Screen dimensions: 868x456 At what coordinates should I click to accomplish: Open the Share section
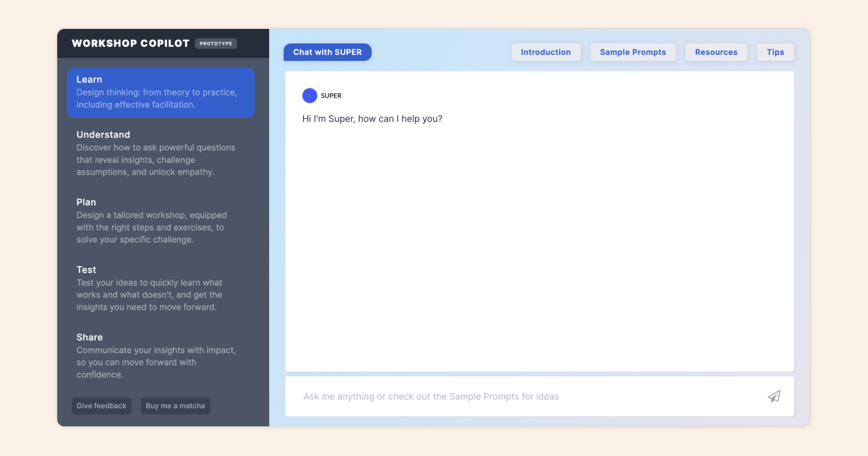click(156, 355)
